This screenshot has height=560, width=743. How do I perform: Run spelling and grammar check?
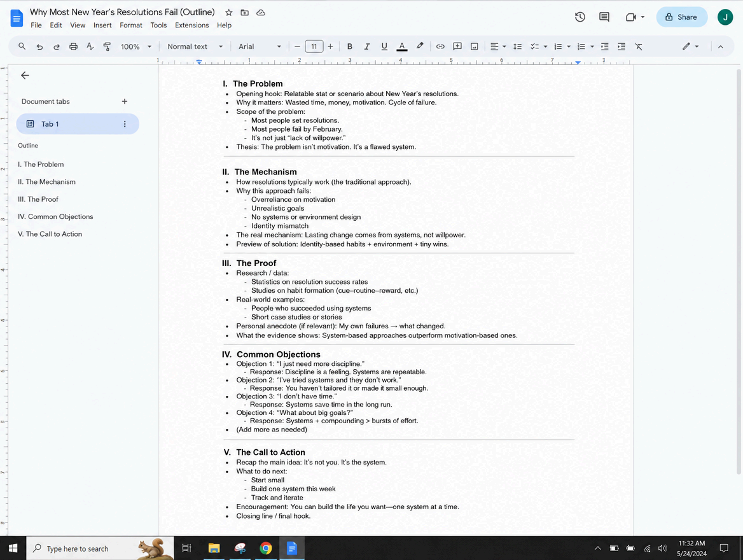[90, 46]
